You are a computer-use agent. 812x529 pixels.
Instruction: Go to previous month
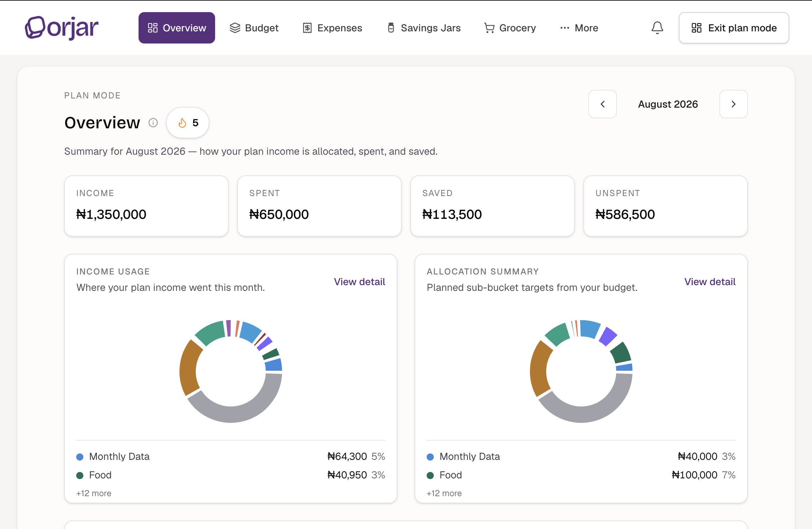[603, 104]
